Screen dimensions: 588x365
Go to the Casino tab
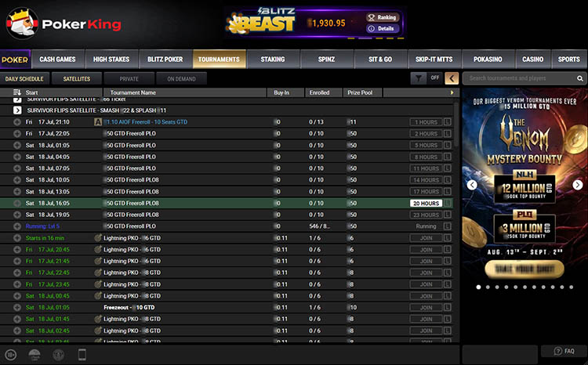[533, 60]
